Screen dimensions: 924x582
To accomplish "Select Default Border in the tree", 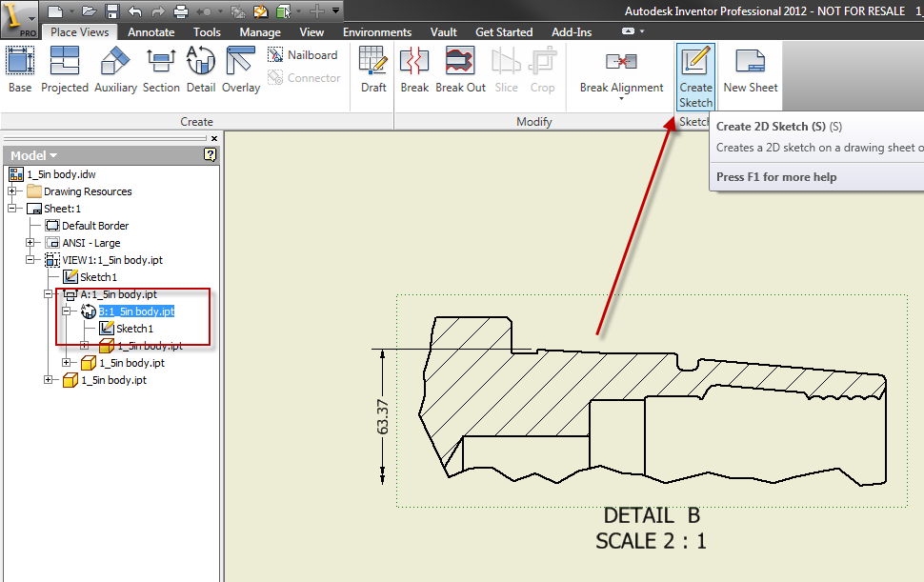I will [95, 226].
